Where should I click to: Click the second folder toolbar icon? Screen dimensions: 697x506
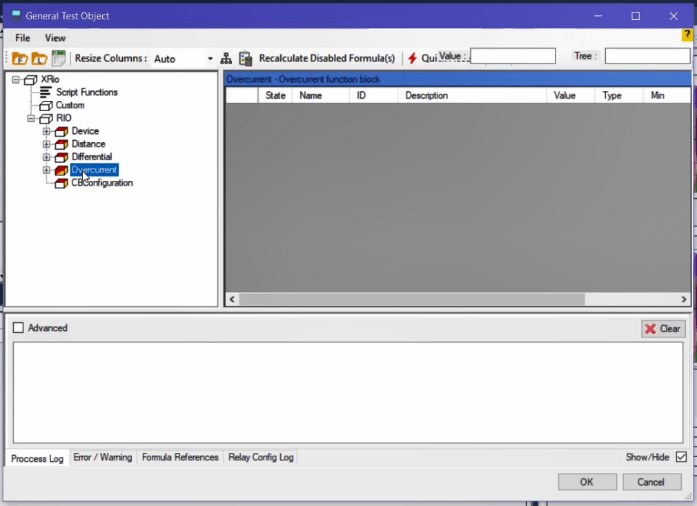[39, 59]
